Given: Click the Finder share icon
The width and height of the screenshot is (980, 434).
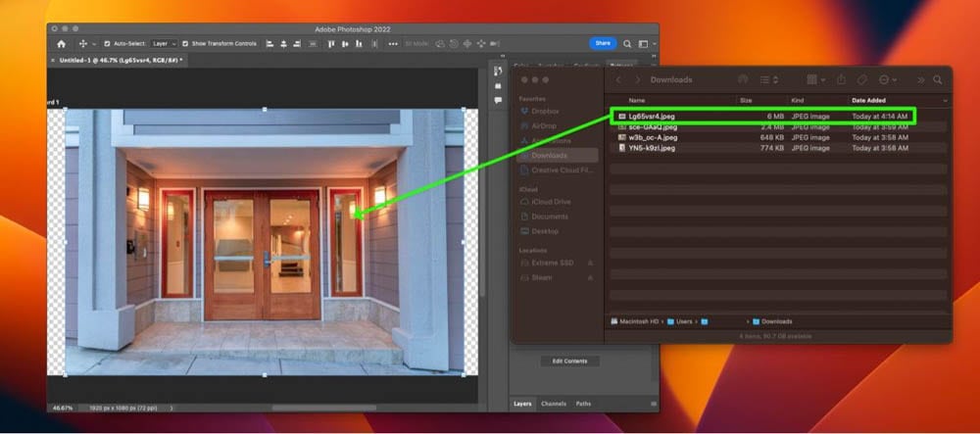Looking at the screenshot, I should click(x=841, y=79).
